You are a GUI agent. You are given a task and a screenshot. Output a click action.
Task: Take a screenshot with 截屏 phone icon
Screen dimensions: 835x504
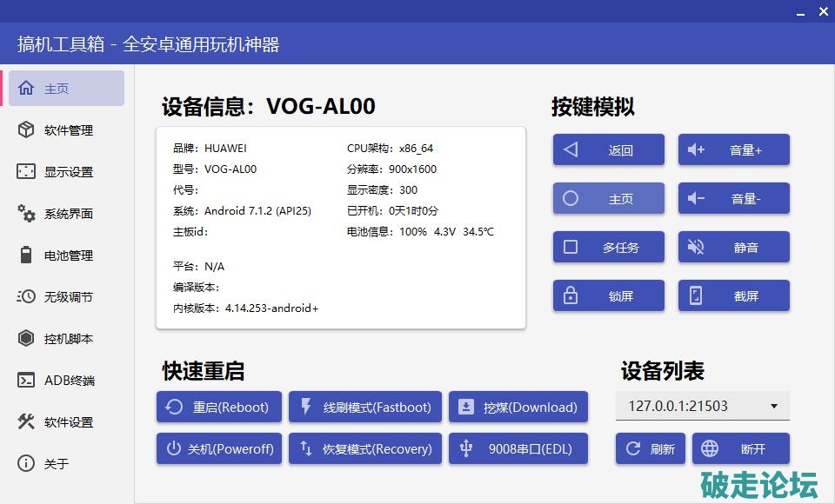696,296
